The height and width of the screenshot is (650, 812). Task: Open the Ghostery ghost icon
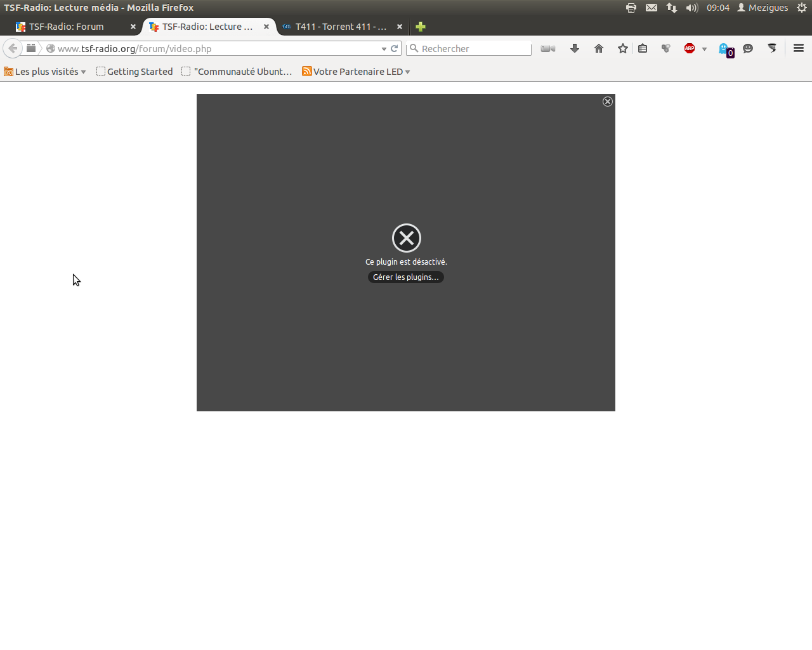[724, 49]
